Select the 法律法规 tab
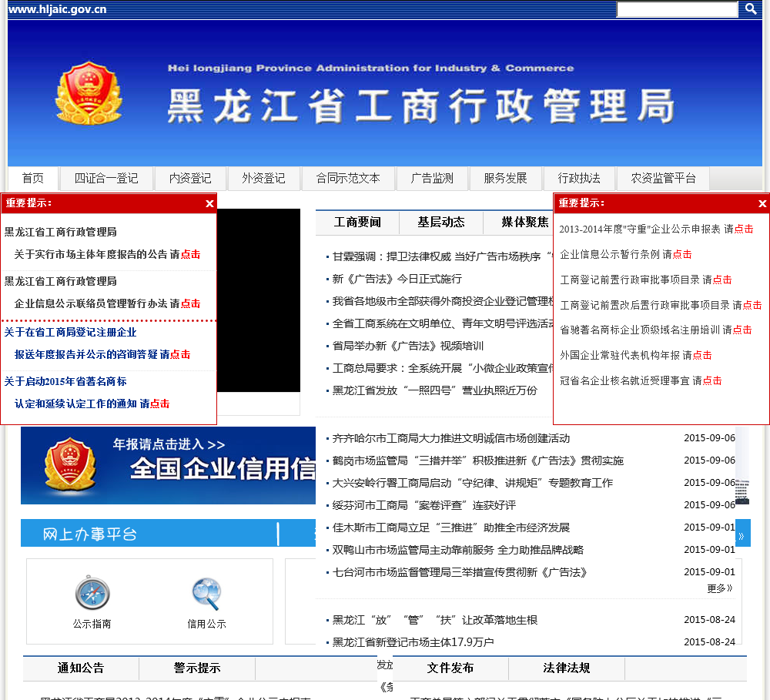Screen dimensions: 770x700 pyautogui.click(x=566, y=668)
